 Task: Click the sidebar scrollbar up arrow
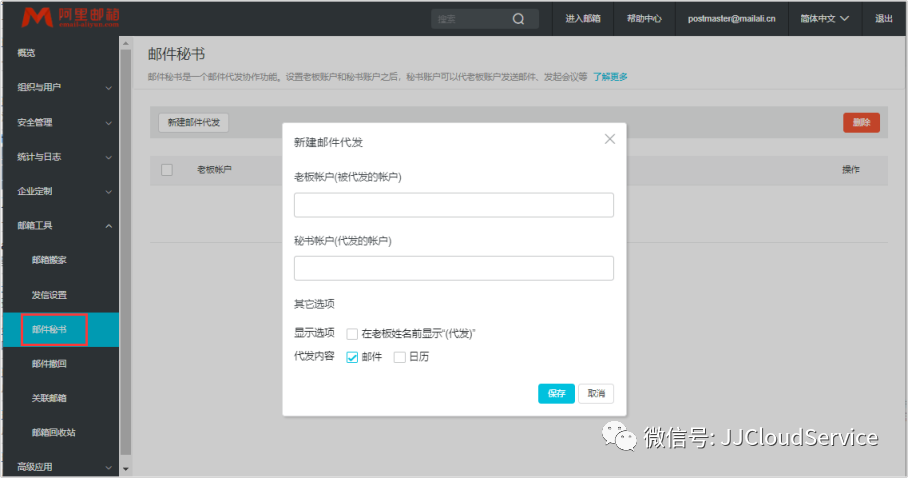126,43
